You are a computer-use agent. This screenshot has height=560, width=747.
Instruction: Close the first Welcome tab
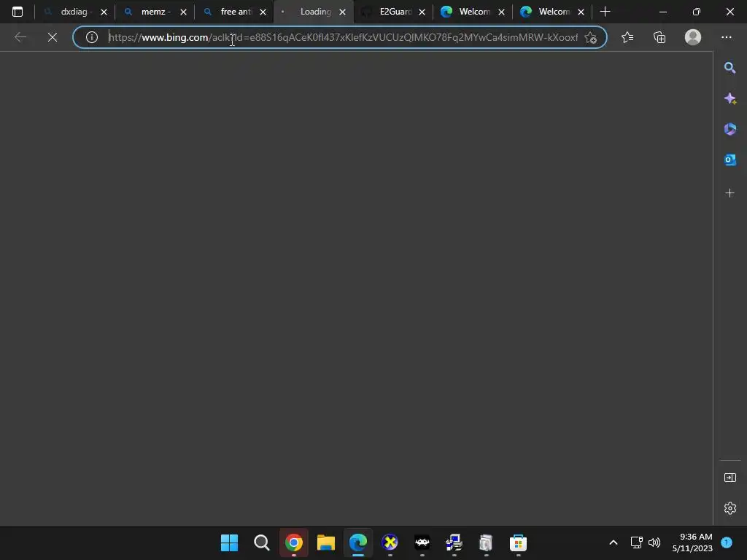click(502, 12)
